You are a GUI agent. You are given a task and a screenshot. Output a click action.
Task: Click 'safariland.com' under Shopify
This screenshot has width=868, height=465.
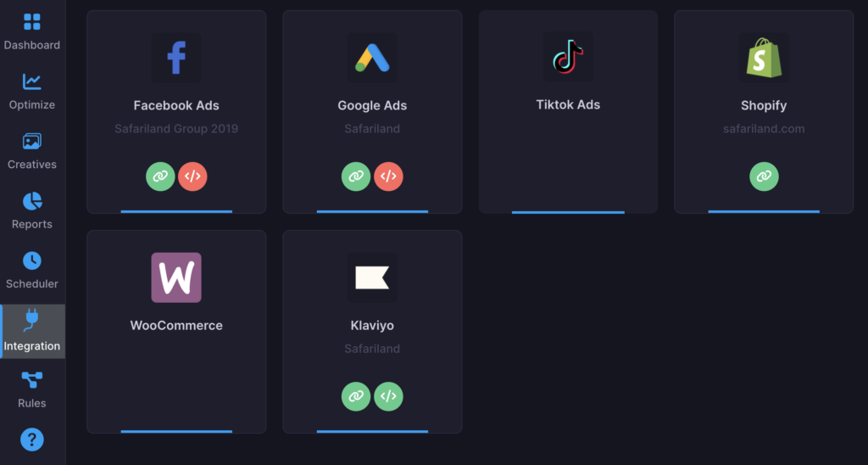click(x=764, y=129)
